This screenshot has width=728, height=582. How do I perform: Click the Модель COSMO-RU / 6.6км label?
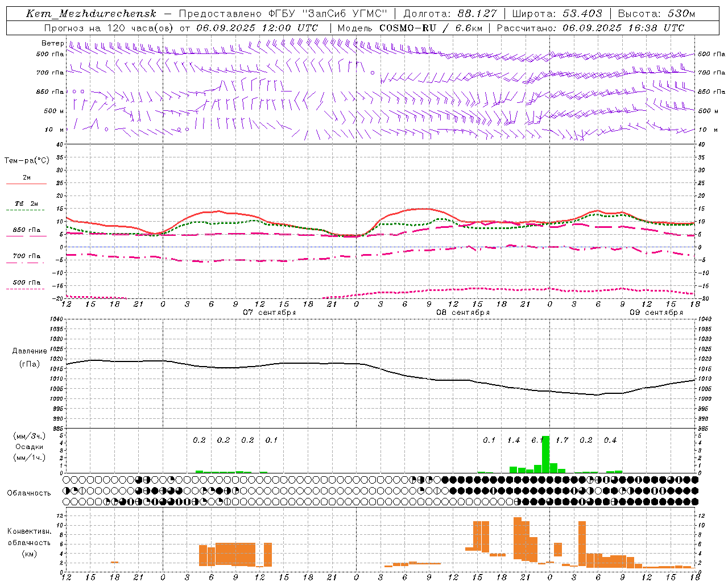[409, 28]
